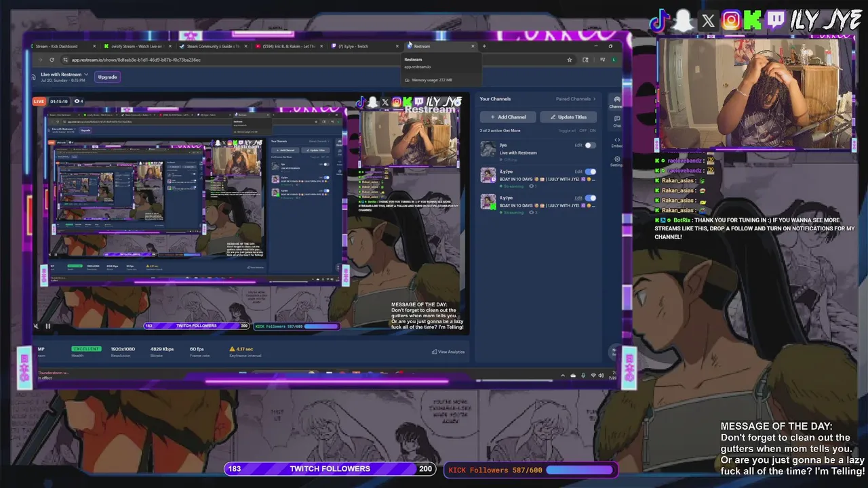
Task: Edit the Twitch iLyJye channel
Action: point(578,171)
